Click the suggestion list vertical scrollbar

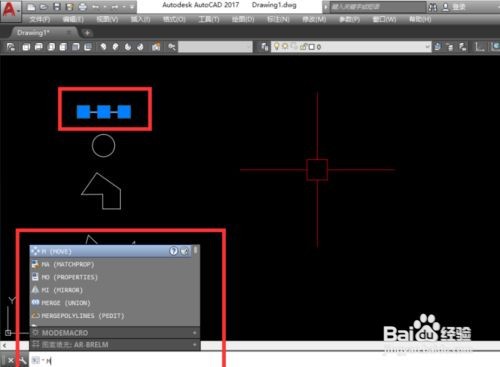click(196, 285)
